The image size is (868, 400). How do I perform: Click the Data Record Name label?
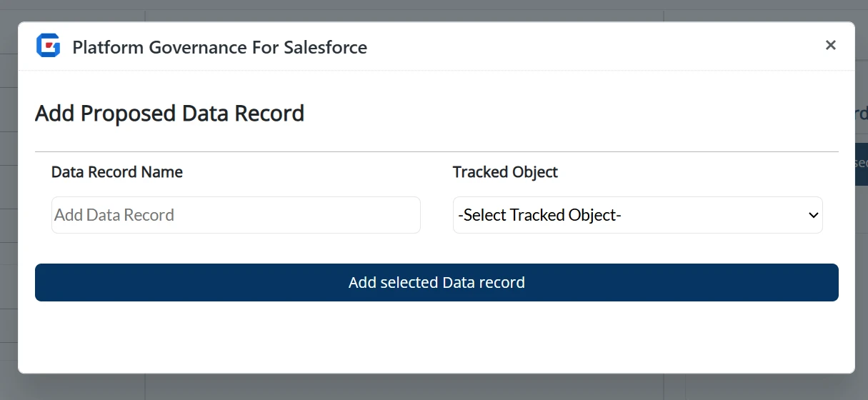point(117,172)
